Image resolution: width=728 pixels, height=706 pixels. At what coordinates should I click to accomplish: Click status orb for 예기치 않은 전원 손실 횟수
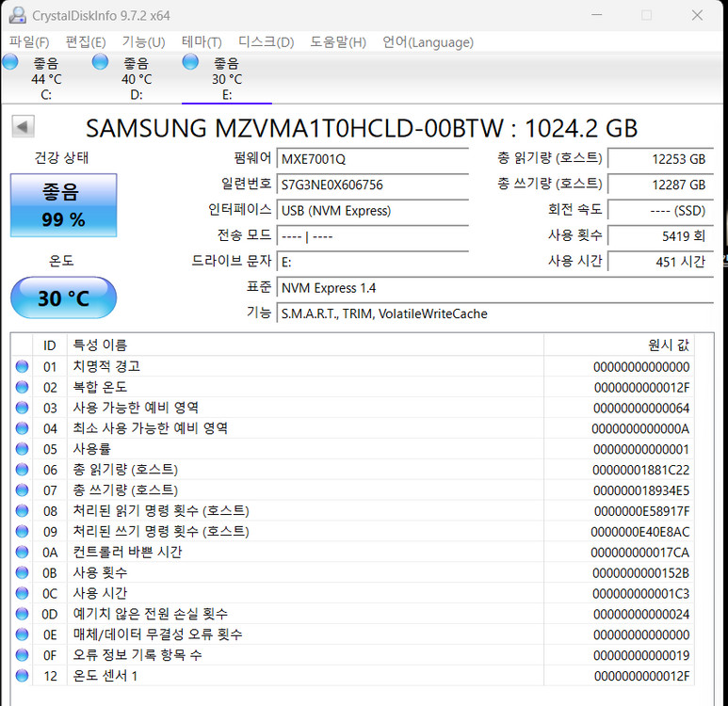click(x=22, y=614)
